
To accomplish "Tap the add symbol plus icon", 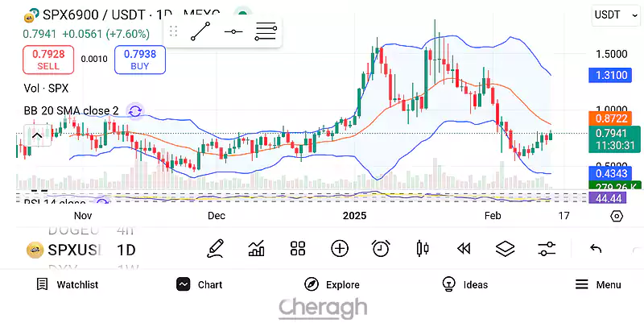I will point(340,249).
